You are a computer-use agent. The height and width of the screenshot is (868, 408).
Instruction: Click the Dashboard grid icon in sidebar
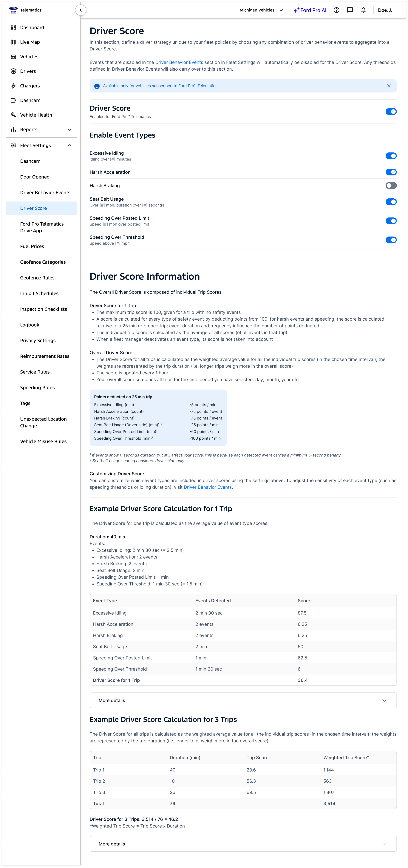click(x=13, y=28)
